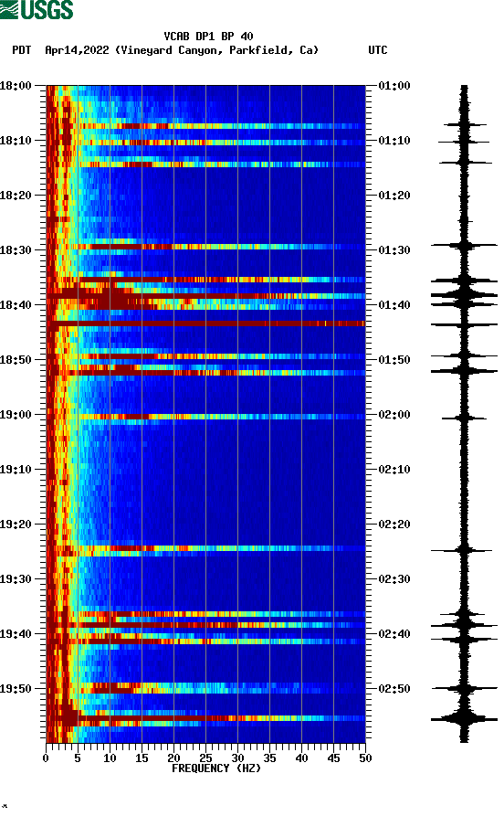Click the 01:20 UTC time label

point(394,196)
